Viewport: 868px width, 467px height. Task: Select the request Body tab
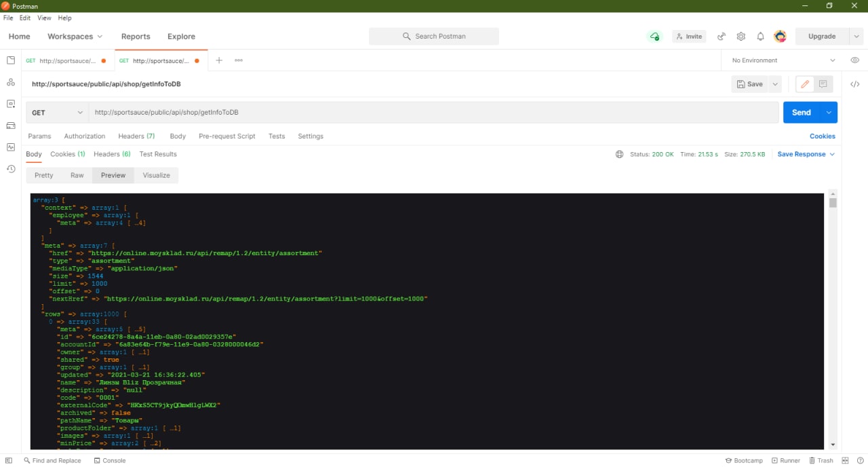point(178,136)
